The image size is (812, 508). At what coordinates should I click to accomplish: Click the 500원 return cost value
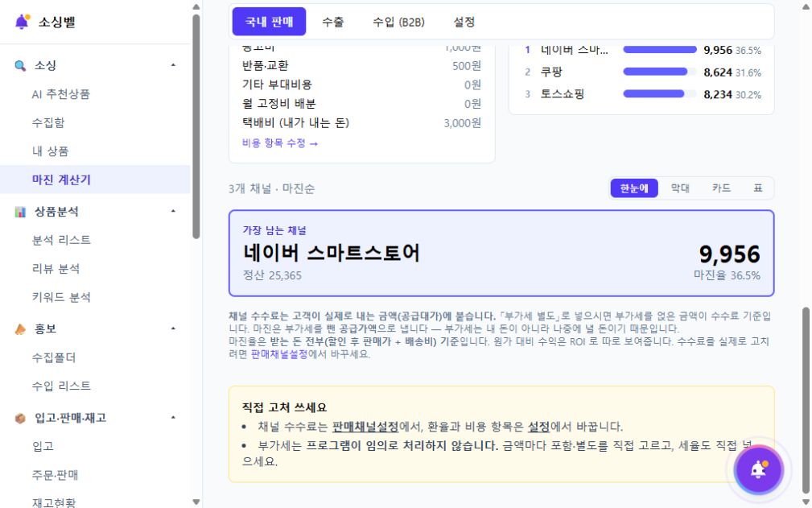(467, 66)
